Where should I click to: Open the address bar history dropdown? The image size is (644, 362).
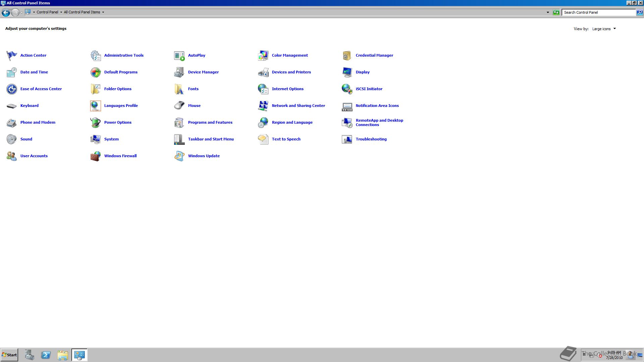point(548,12)
